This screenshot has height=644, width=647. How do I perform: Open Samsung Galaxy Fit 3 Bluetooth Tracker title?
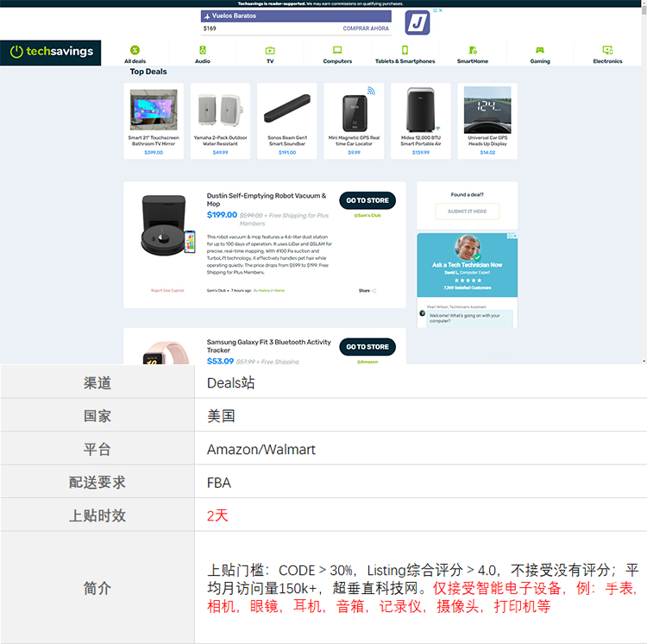(x=268, y=346)
